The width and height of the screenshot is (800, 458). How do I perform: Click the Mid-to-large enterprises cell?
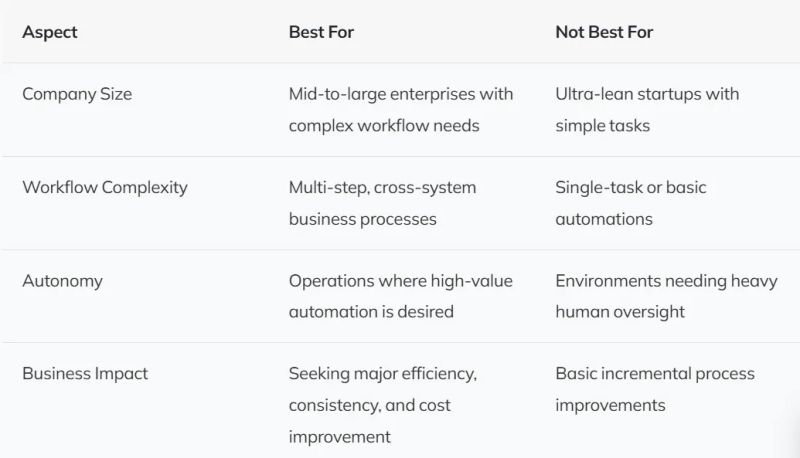click(401, 94)
